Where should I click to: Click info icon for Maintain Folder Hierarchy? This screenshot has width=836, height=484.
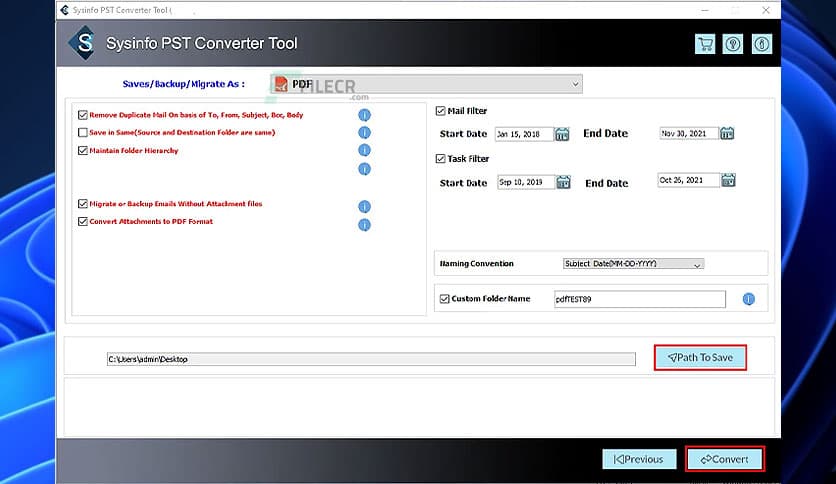click(364, 150)
